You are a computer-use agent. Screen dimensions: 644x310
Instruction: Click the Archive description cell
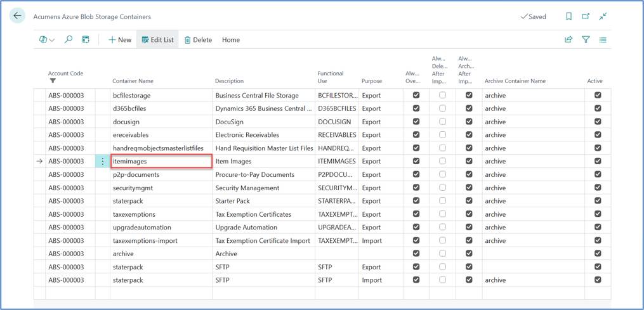264,254
